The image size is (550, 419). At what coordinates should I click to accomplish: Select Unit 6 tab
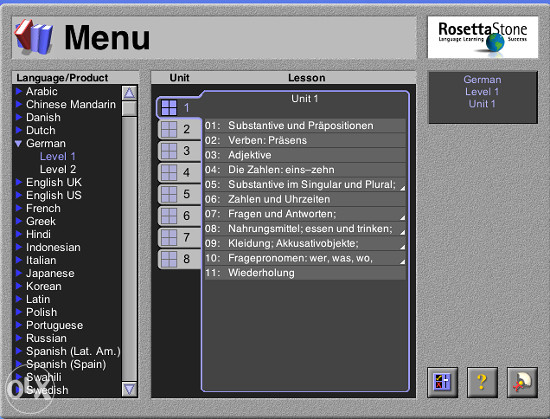179,216
